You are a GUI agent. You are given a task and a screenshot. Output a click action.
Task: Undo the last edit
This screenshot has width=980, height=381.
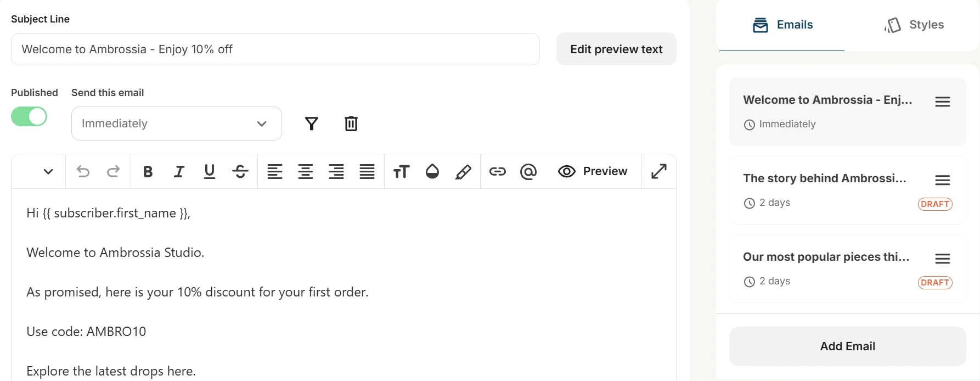pos(83,172)
